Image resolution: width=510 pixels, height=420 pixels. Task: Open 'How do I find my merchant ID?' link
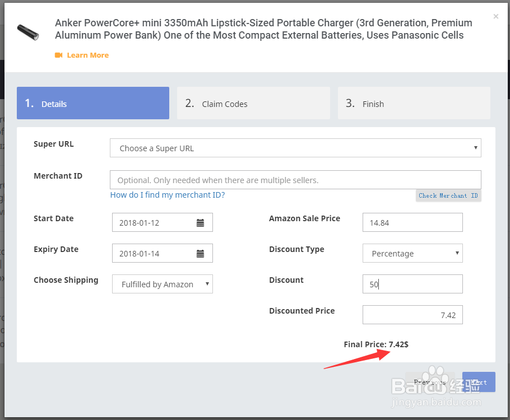click(x=168, y=195)
